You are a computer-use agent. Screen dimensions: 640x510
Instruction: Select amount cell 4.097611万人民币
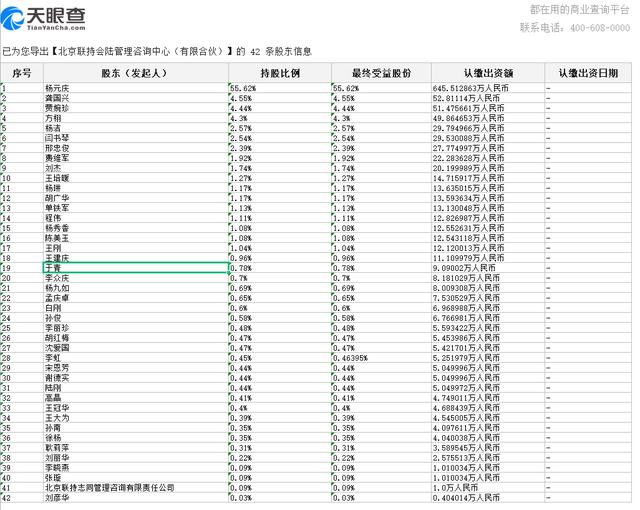488,428
